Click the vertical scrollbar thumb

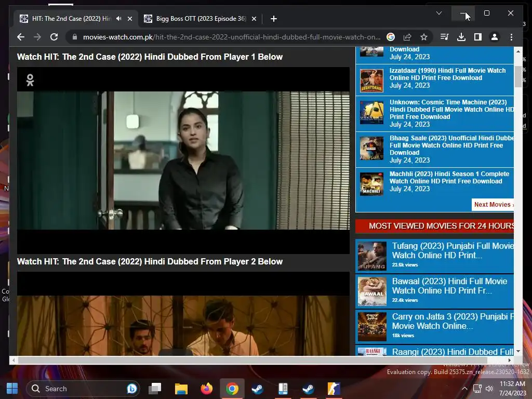518,76
